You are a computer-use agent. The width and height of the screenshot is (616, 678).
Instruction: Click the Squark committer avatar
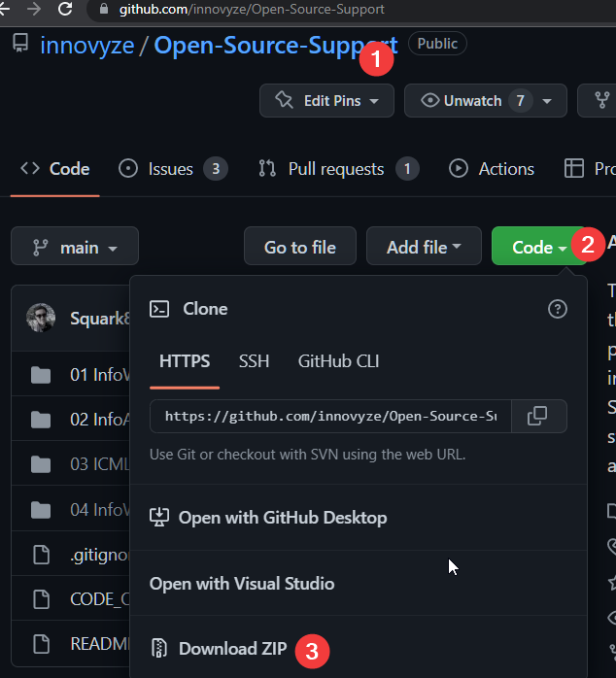point(41,318)
